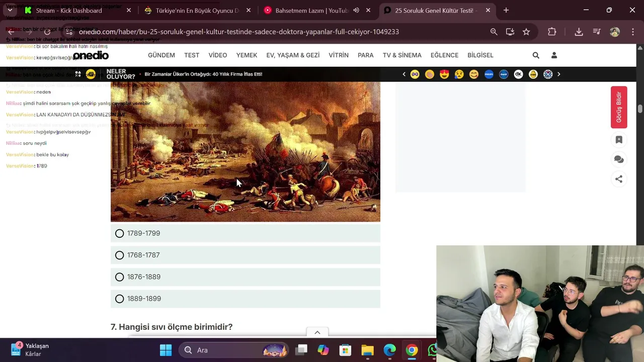Image resolution: width=644 pixels, height=362 pixels.
Task: Open a new browser tab
Action: click(506, 10)
